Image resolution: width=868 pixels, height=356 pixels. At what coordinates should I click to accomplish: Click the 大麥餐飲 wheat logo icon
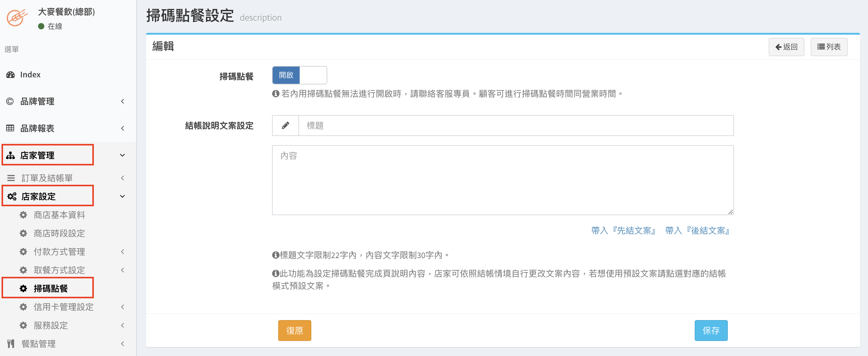point(16,17)
